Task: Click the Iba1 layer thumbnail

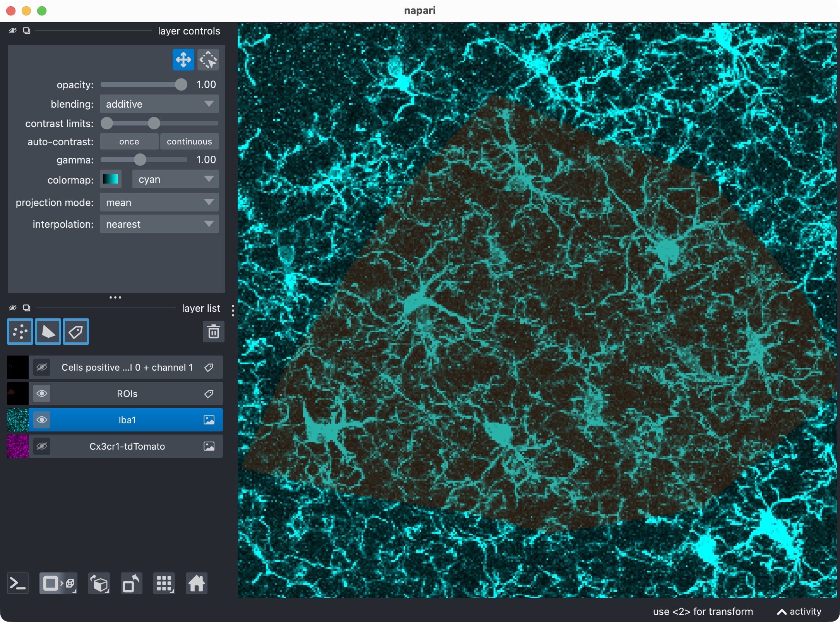Action: coord(18,420)
